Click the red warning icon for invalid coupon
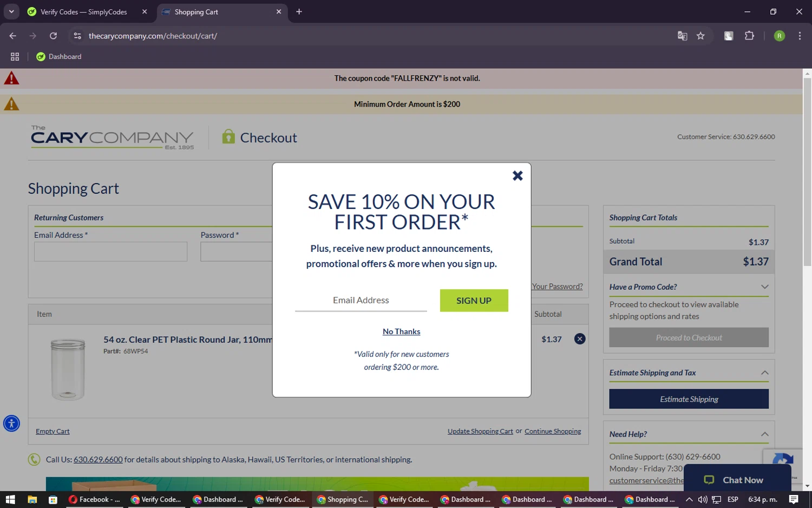This screenshot has width=812, height=508. (11, 79)
